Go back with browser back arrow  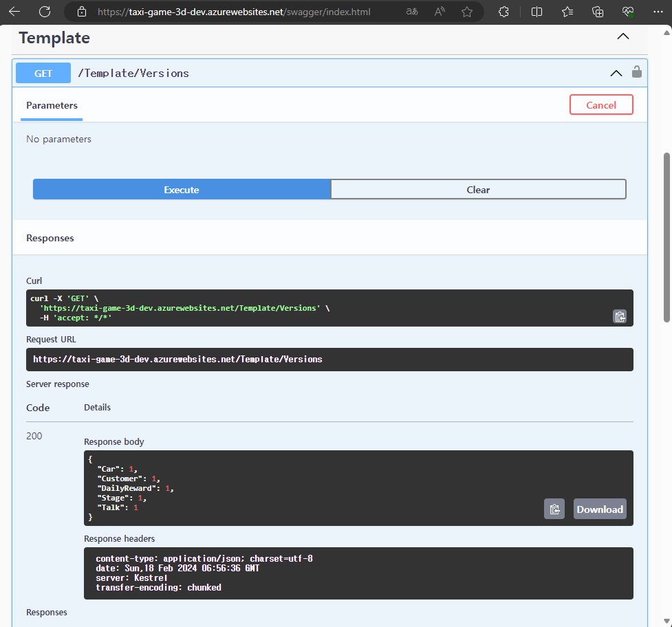click(14, 12)
